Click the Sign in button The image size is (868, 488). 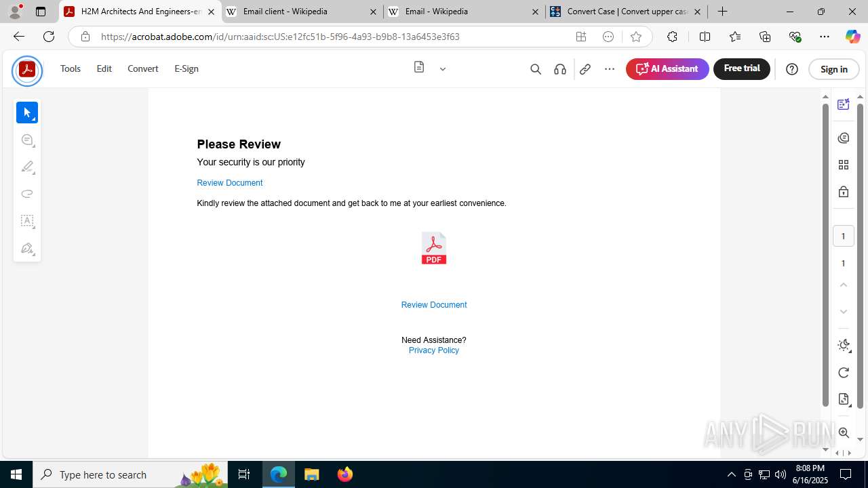834,69
